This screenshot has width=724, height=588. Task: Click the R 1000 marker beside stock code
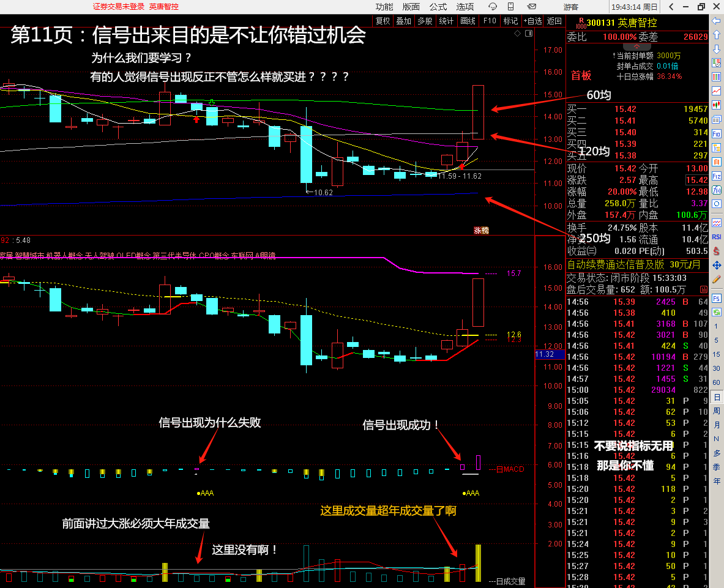coord(581,23)
